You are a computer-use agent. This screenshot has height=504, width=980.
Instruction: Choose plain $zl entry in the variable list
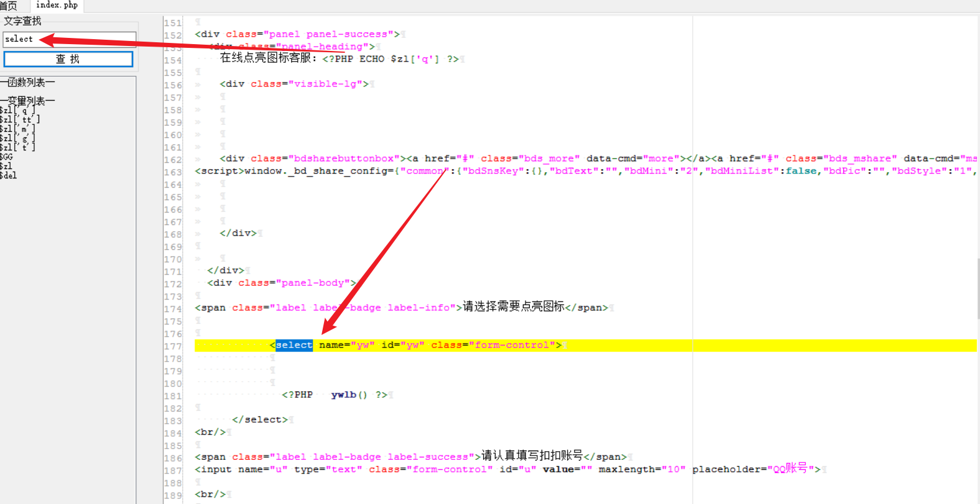point(6,166)
